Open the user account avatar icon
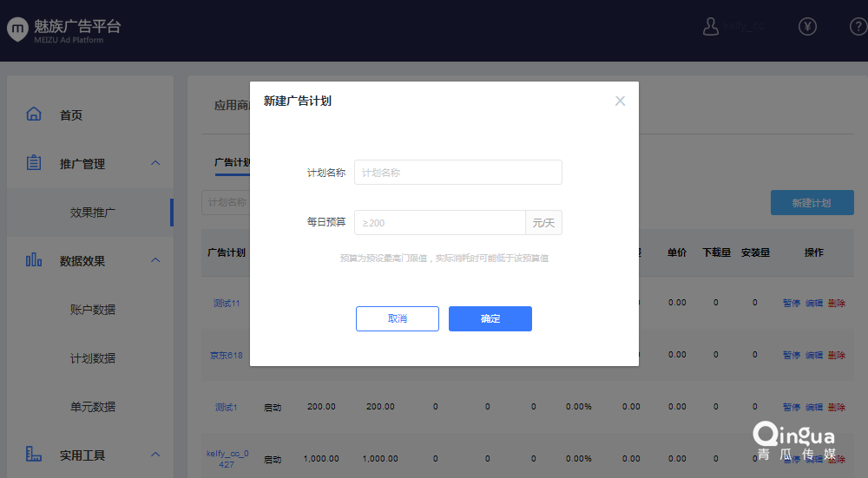The height and width of the screenshot is (478, 868). coord(711,26)
